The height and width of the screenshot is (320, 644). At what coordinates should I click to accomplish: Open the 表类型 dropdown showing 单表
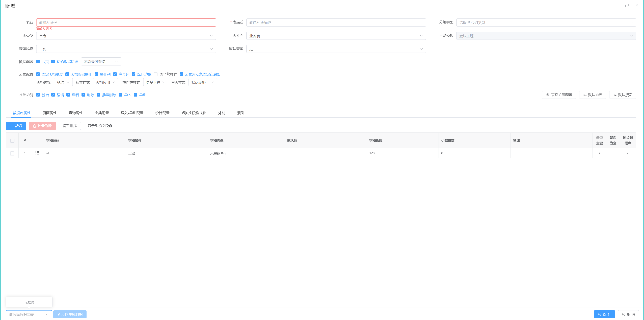click(x=126, y=36)
